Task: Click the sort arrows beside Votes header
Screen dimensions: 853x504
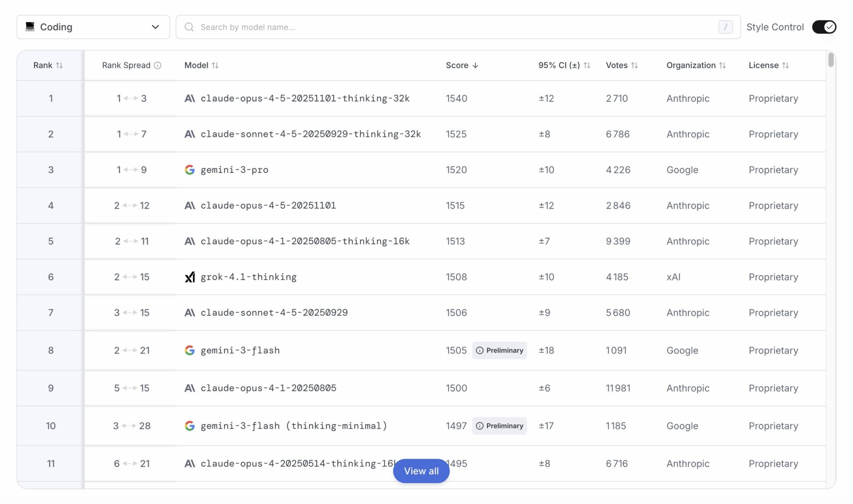Action: coord(634,65)
